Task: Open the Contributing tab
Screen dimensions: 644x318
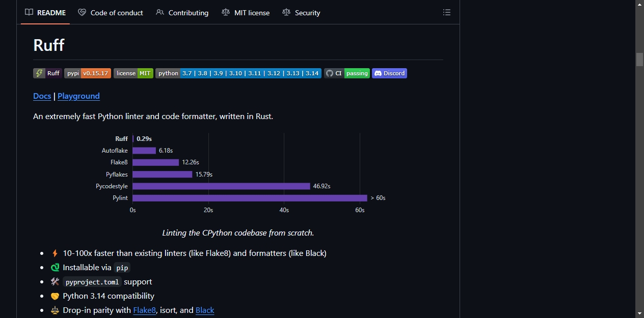Action: pos(182,12)
